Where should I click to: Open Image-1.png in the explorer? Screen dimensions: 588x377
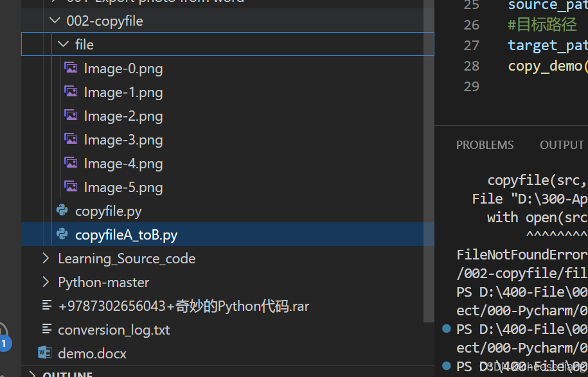[123, 92]
